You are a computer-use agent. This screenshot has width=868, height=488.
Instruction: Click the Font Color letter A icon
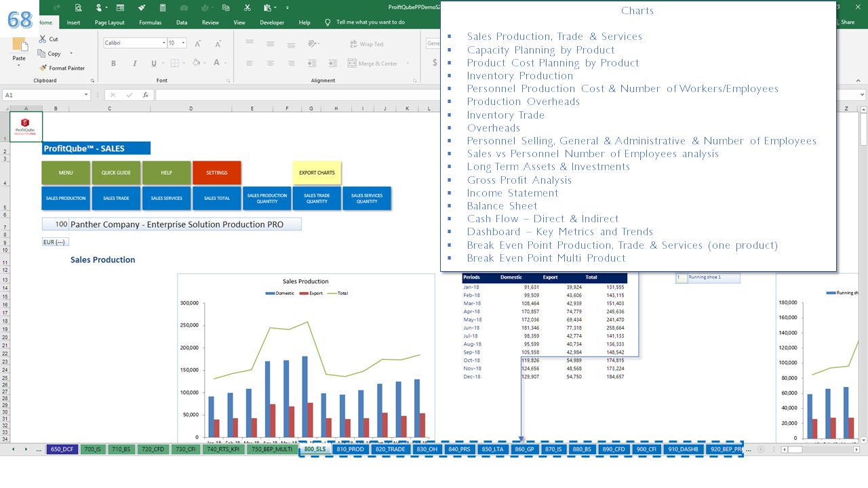click(x=217, y=63)
